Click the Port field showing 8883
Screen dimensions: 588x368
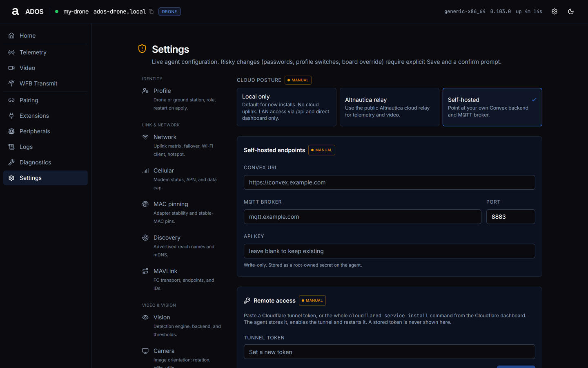[x=511, y=217]
